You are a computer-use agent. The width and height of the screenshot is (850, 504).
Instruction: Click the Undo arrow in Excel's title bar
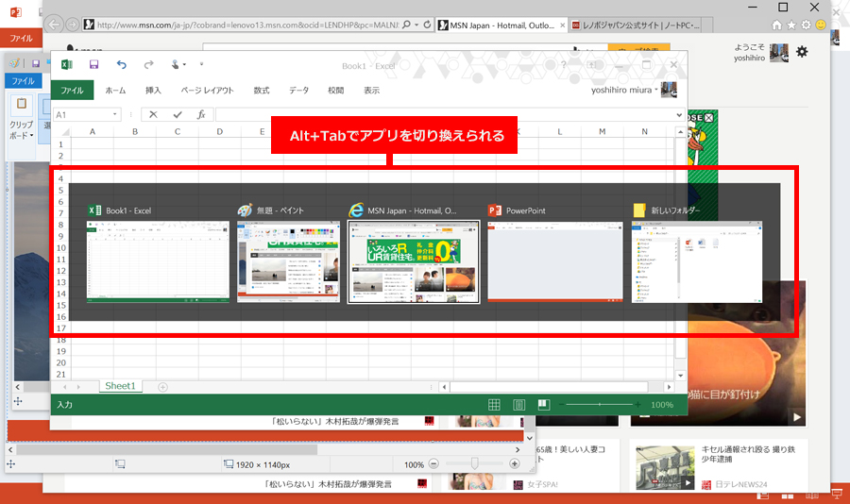(121, 64)
